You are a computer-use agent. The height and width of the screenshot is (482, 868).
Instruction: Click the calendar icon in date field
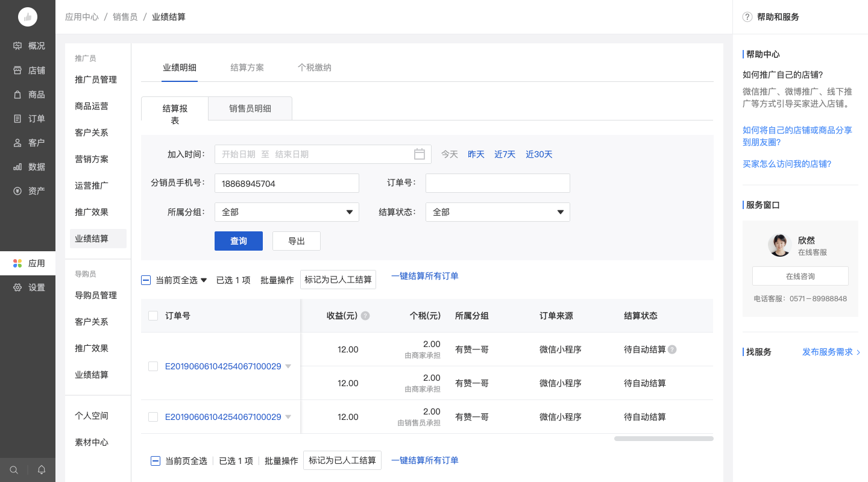tap(420, 154)
